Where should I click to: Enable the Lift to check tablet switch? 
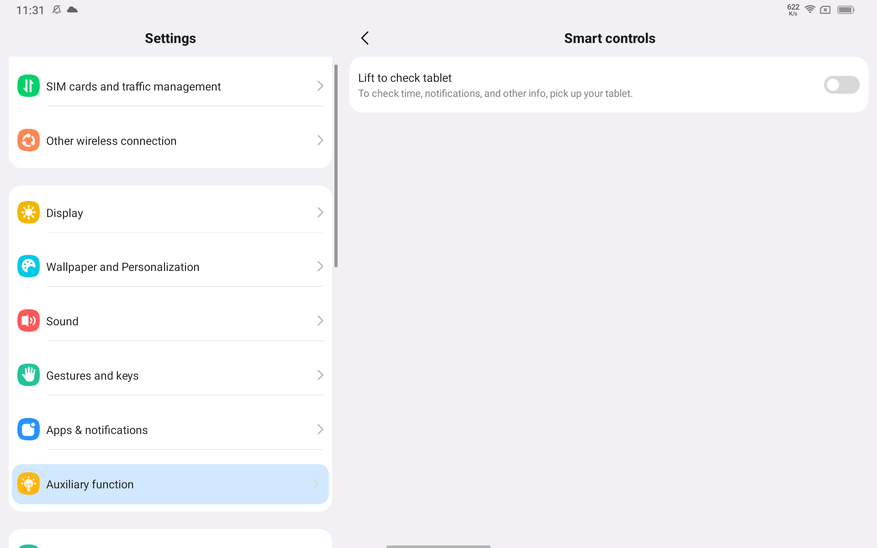click(841, 85)
